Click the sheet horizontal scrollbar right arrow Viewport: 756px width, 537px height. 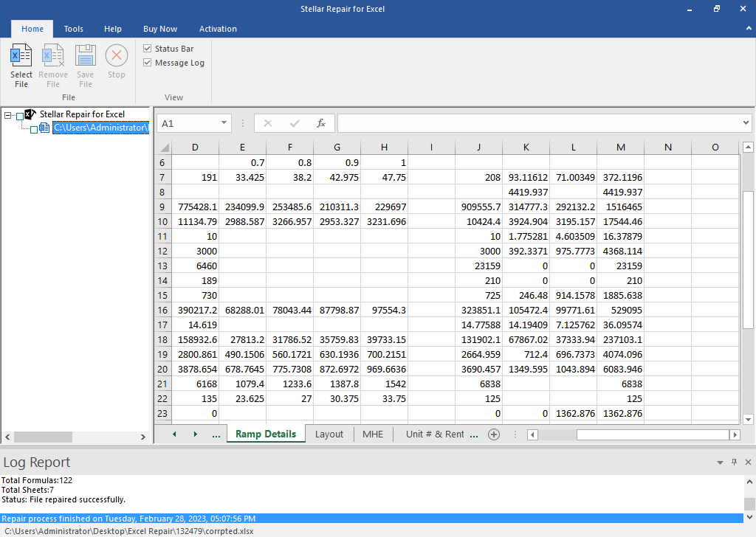735,435
